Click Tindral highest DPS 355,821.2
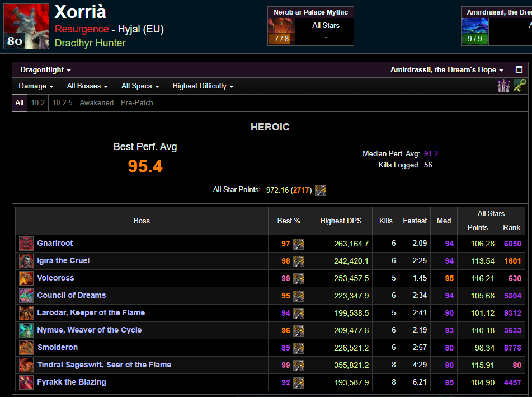 [x=351, y=365]
